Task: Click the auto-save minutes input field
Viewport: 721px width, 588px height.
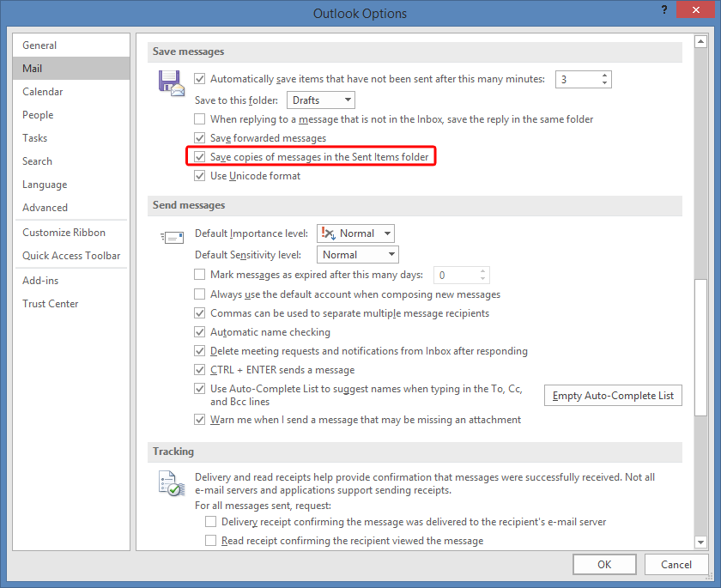Action: (577, 79)
